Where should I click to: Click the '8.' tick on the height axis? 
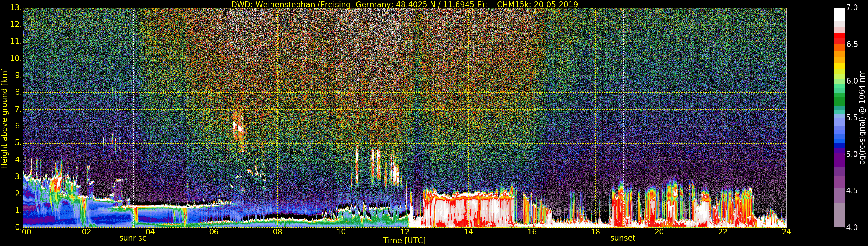[x=18, y=92]
